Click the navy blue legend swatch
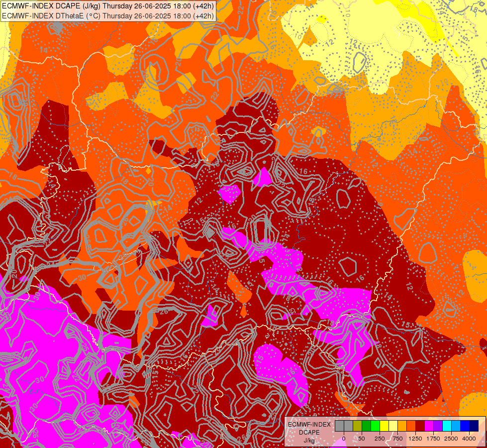Image resolution: width=487 pixels, height=448 pixels. coord(474,426)
